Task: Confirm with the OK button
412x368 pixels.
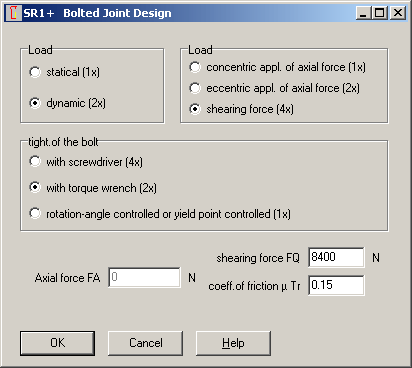Action: (57, 343)
